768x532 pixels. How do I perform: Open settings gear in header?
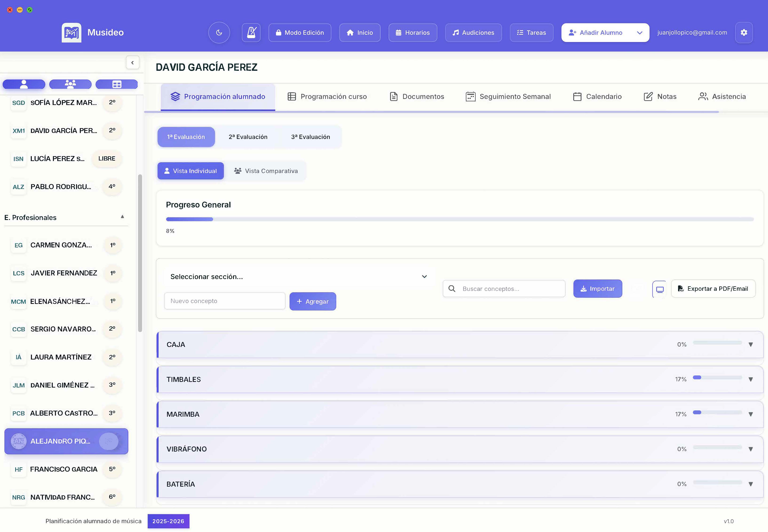[x=744, y=33]
